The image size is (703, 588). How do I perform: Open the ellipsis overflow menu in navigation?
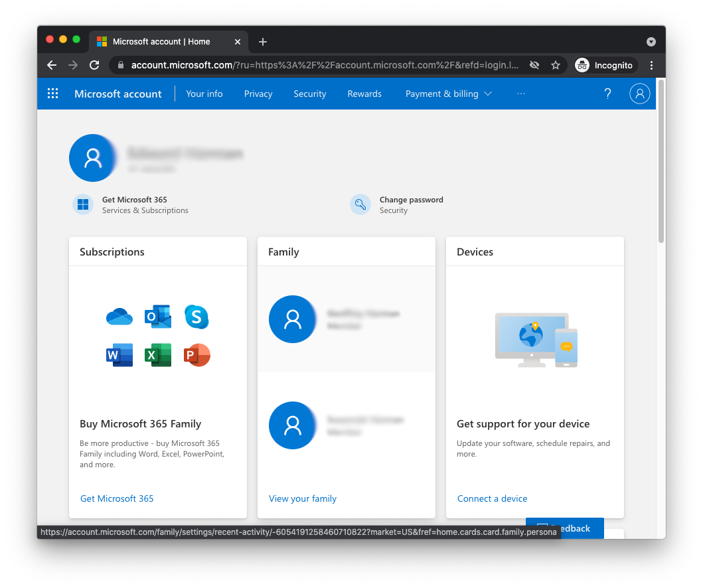521,94
